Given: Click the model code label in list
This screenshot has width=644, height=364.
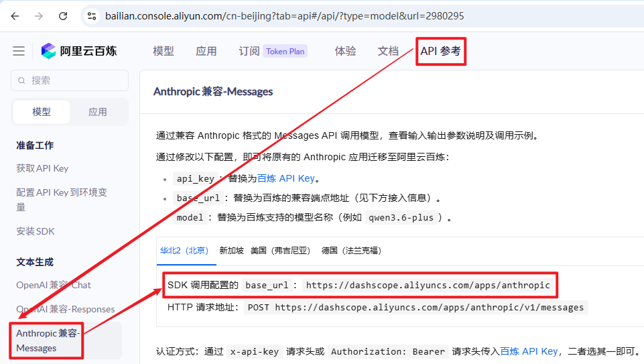Looking at the screenshot, I should point(190,218).
